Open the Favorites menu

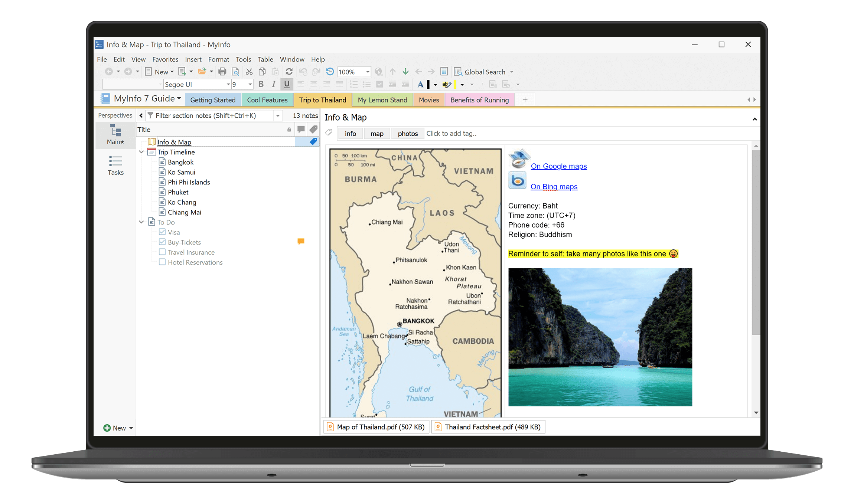pos(165,59)
